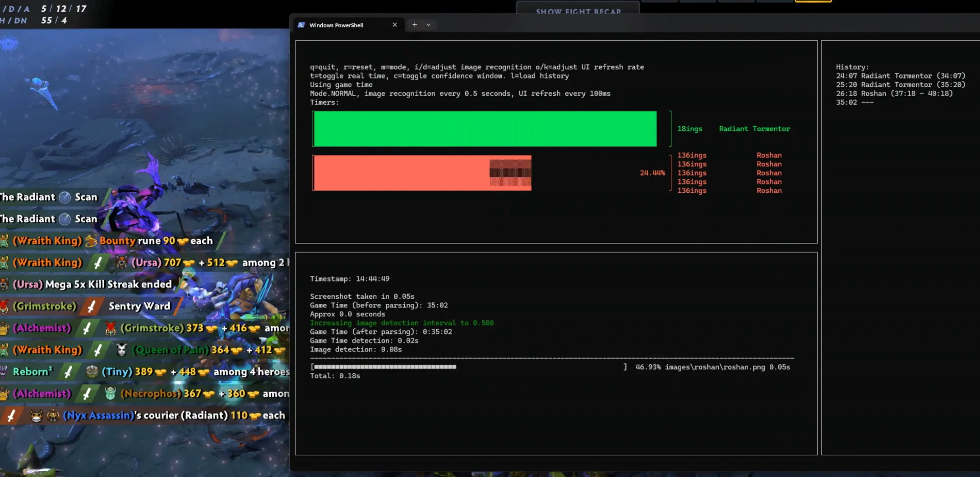980x477 pixels.
Task: Open a new terminal tab with plus button
Action: (x=415, y=25)
